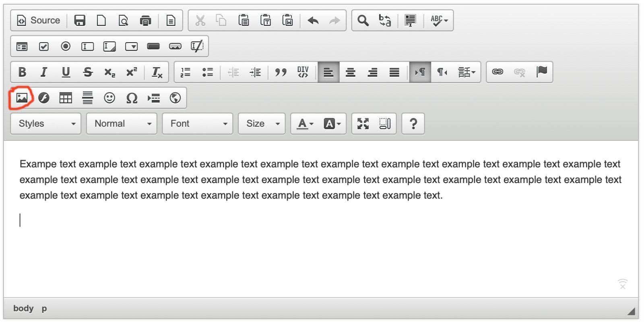644x323 pixels.
Task: Open the smiley emoticon picker
Action: tap(109, 98)
